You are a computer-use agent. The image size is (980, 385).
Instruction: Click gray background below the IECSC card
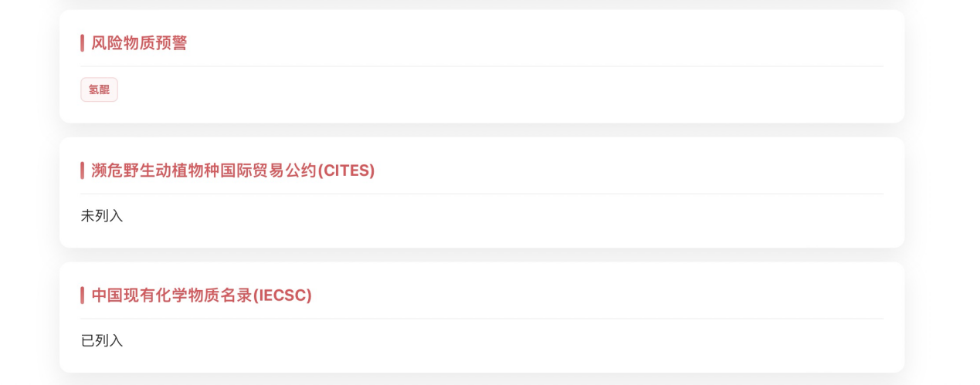click(482, 380)
